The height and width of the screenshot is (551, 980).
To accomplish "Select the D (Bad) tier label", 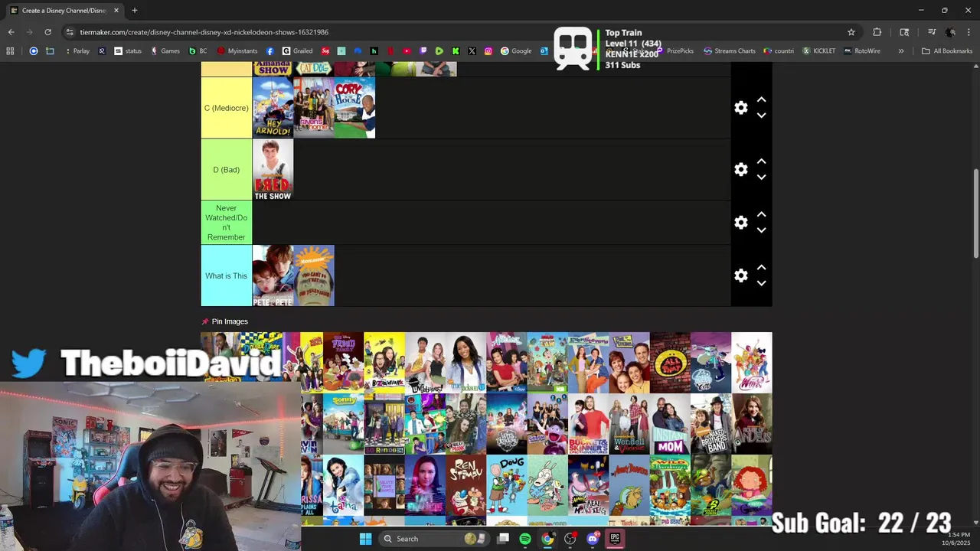I will [x=226, y=169].
